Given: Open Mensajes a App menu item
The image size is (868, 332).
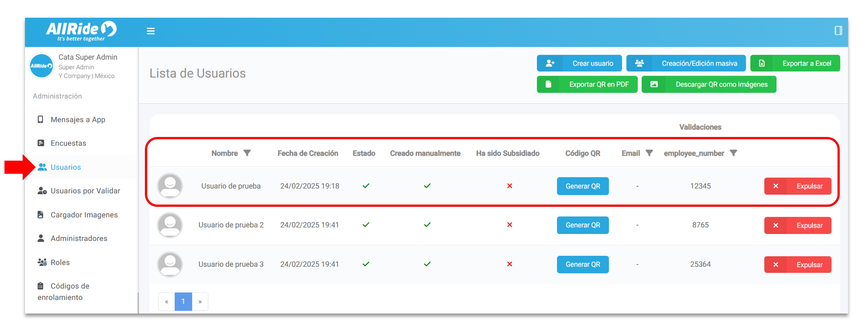Looking at the screenshot, I should pos(77,119).
